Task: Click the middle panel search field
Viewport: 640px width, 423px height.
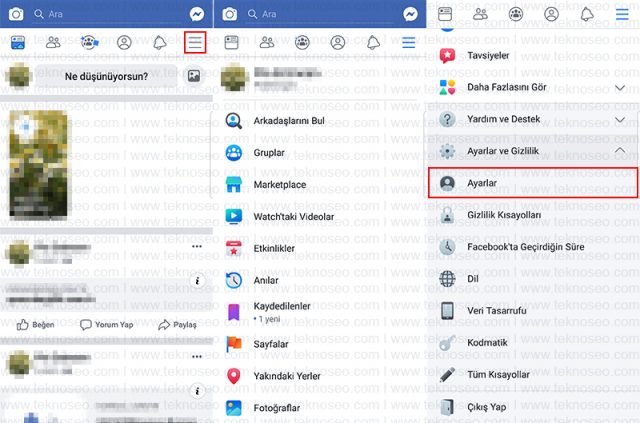Action: click(322, 14)
